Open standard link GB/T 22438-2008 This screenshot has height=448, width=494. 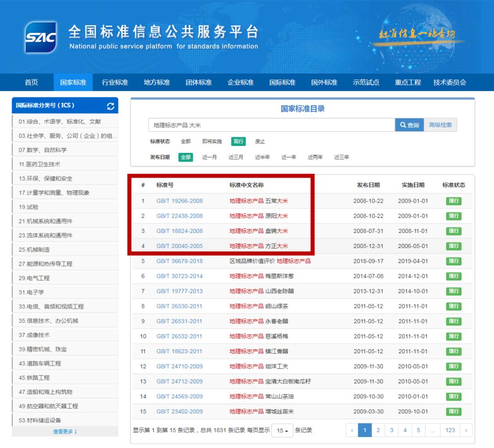pyautogui.click(x=179, y=216)
